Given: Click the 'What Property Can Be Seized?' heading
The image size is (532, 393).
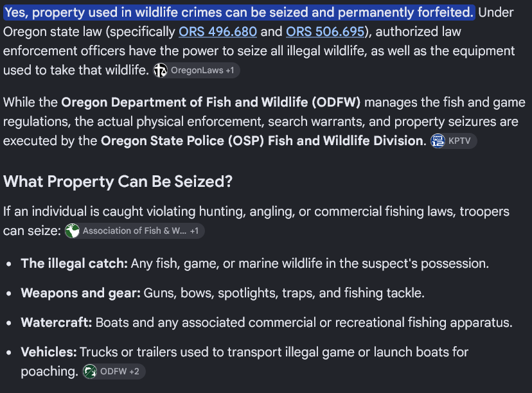Looking at the screenshot, I should (x=118, y=182).
